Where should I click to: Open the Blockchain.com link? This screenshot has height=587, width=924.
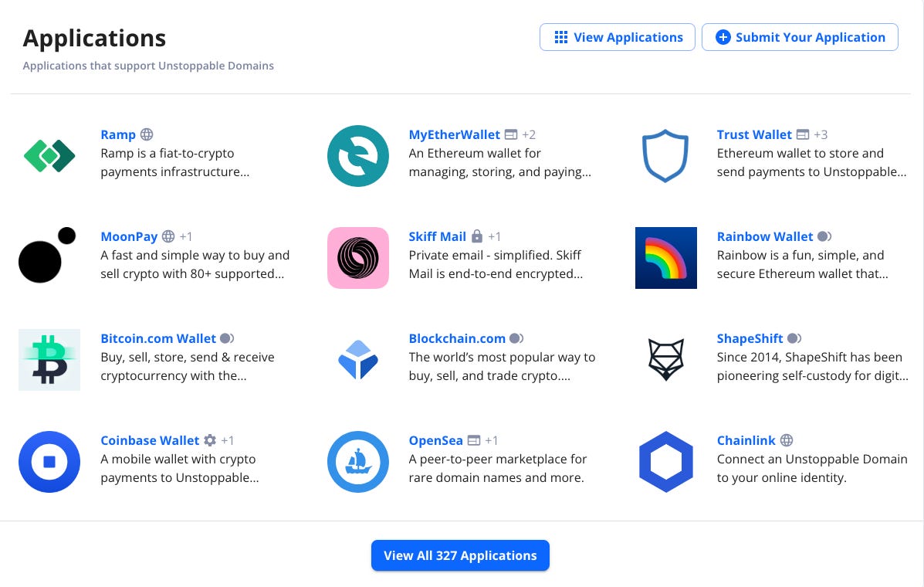coord(457,338)
